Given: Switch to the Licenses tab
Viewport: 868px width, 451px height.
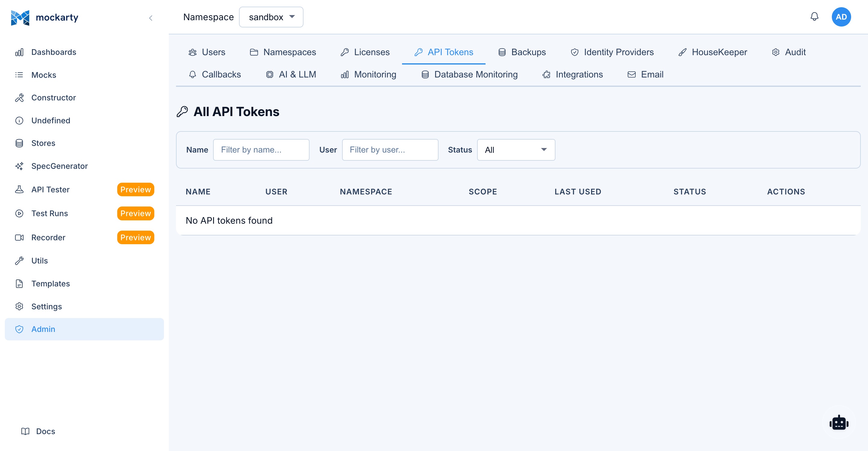Looking at the screenshot, I should 365,52.
